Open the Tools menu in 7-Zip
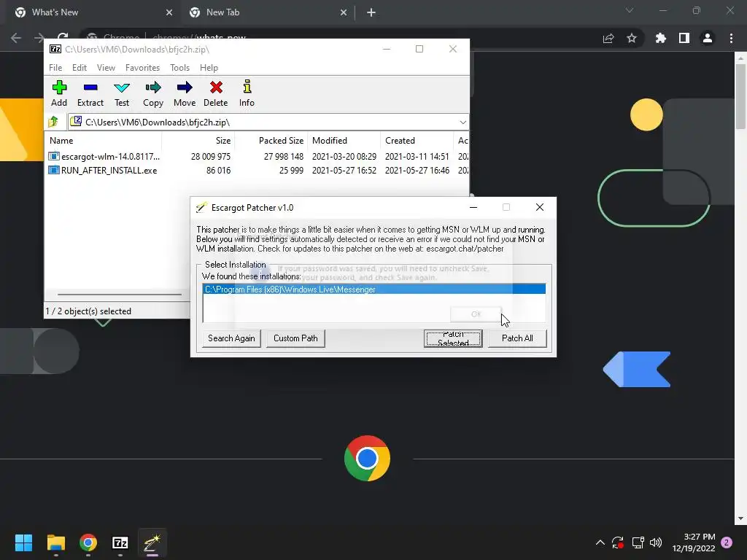This screenshot has height=560, width=747. tap(179, 68)
